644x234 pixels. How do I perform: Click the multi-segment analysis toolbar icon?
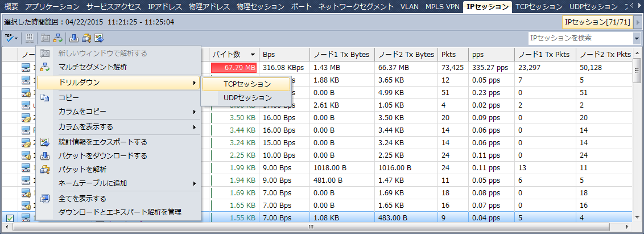point(58,38)
